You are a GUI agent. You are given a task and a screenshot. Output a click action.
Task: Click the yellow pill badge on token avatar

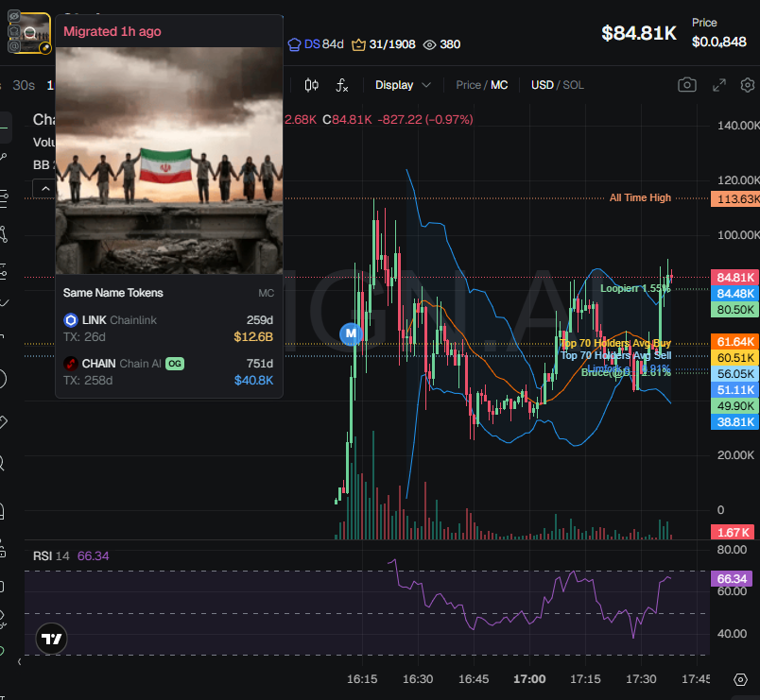point(45,48)
